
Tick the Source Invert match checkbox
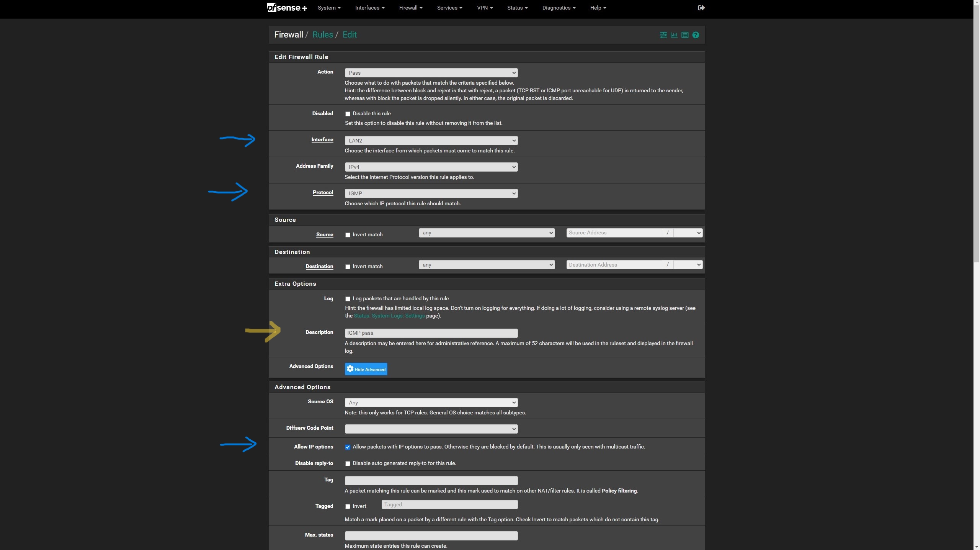[348, 235]
